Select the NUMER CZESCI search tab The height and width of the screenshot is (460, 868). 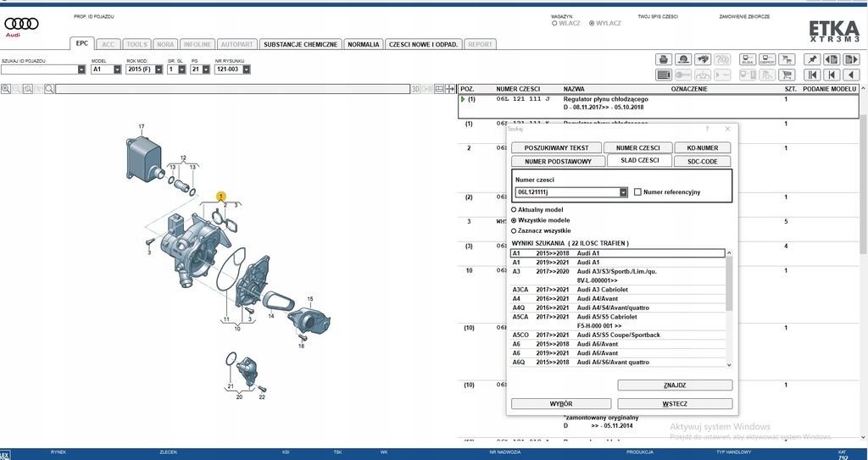(638, 147)
